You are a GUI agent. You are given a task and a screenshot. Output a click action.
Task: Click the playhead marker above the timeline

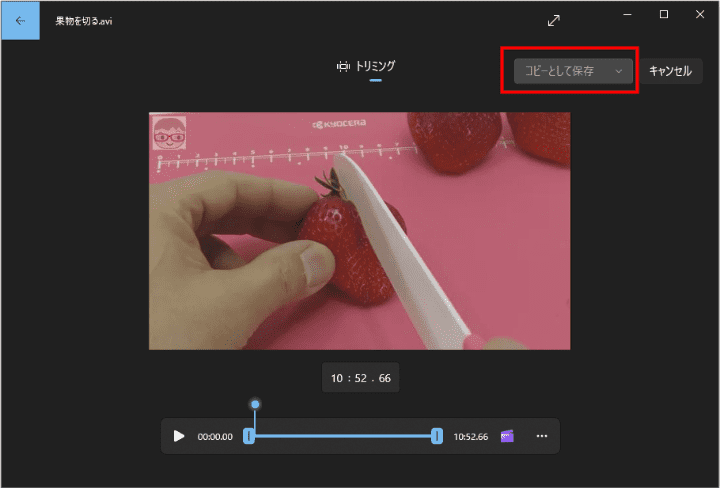point(255,404)
